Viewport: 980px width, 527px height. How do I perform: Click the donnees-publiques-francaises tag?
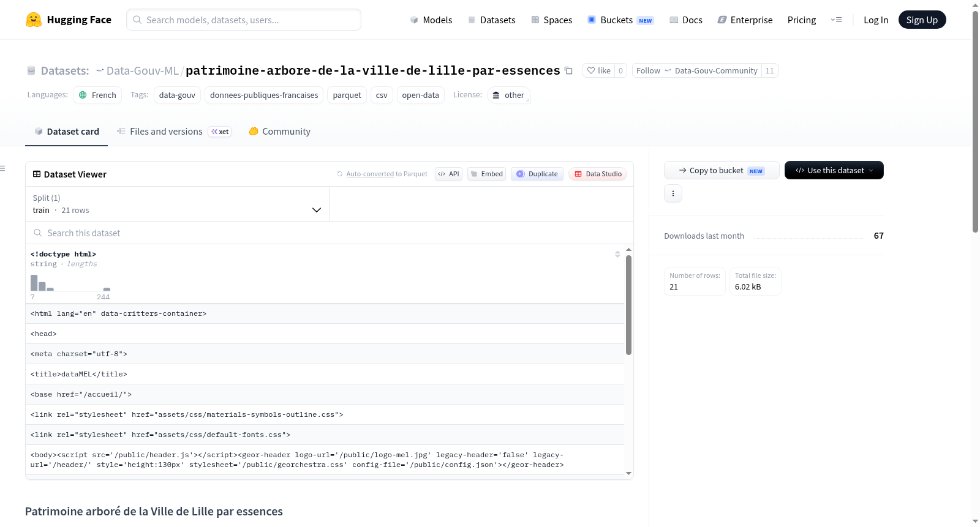click(x=264, y=95)
